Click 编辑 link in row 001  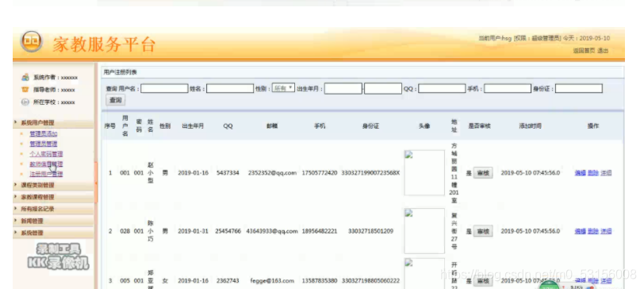pos(580,173)
